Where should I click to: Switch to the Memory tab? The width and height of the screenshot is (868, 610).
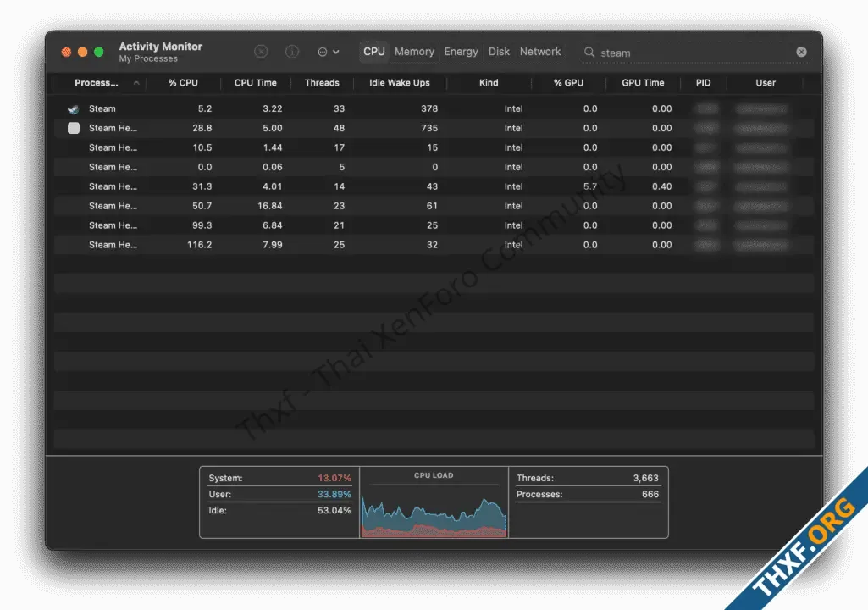(414, 52)
